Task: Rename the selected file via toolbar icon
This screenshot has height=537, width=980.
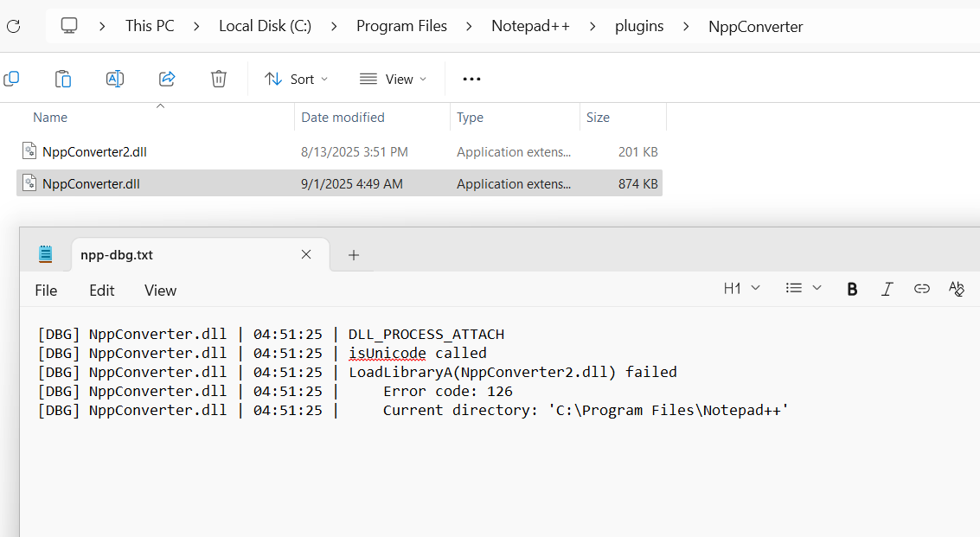Action: coord(115,79)
